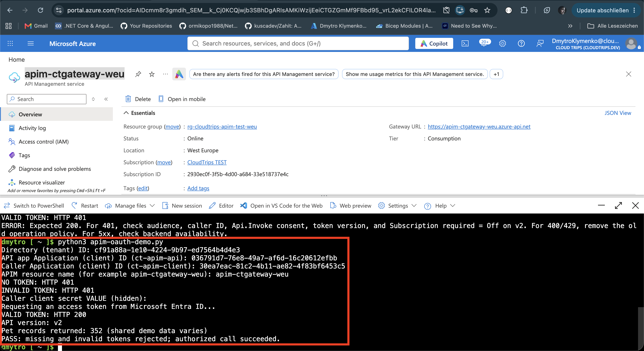Maximize the Cloud Shell pane
Viewport: 644px width, 351px height.
click(x=618, y=206)
